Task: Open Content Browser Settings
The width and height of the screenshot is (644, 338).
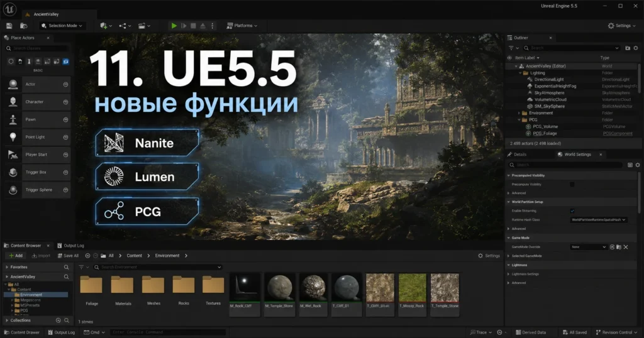Action: pos(489,256)
